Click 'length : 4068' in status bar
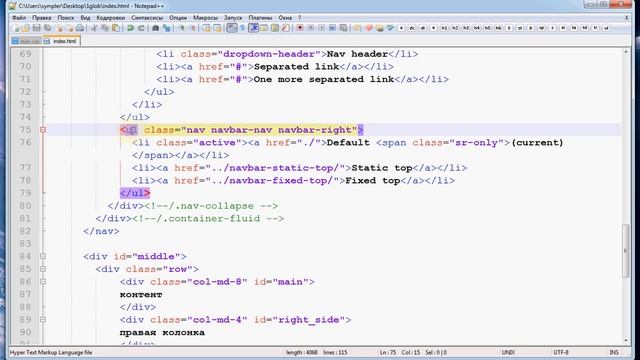The height and width of the screenshot is (360, 640). tap(301, 352)
